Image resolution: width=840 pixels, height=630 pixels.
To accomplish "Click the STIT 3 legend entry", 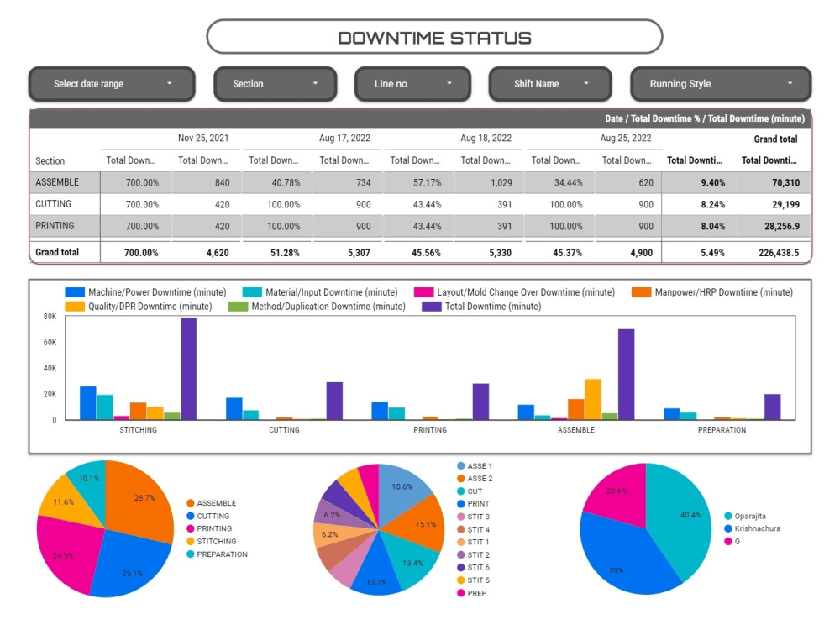I will [x=474, y=517].
